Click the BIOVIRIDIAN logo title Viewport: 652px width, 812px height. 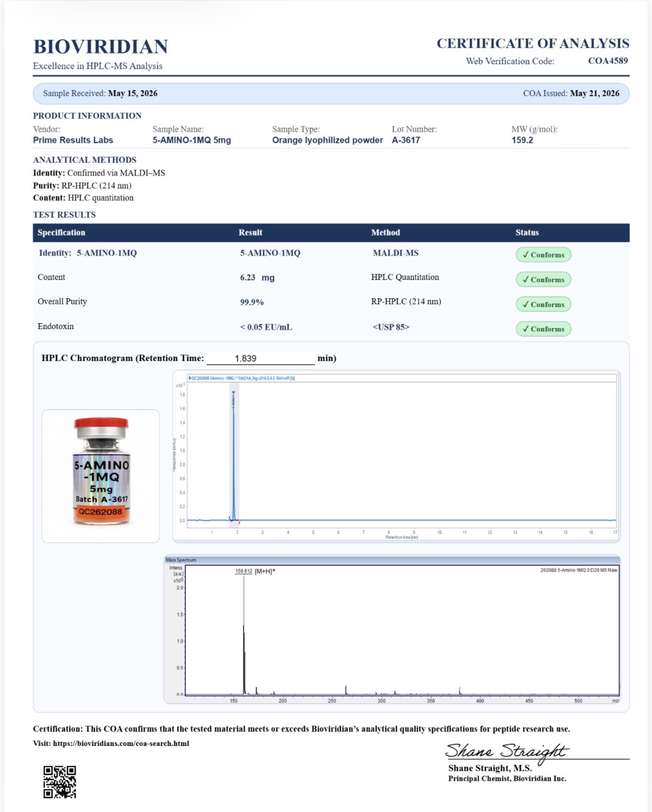pyautogui.click(x=101, y=46)
